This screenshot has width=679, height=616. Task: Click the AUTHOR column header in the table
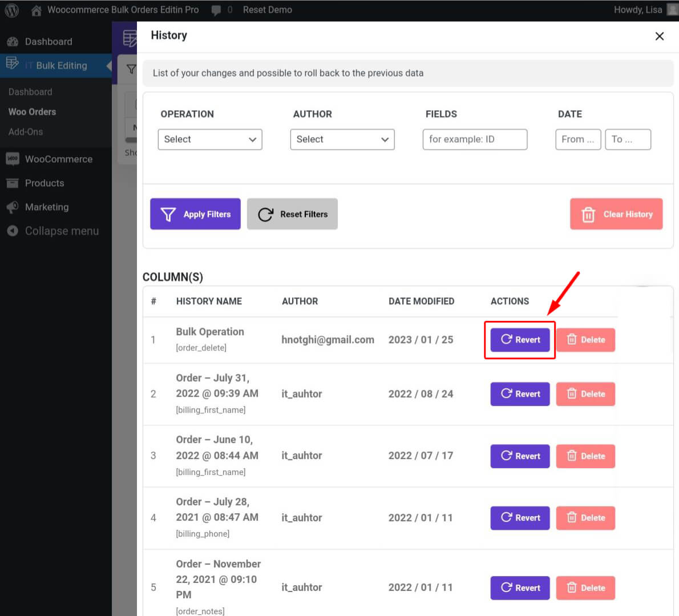coord(300,301)
